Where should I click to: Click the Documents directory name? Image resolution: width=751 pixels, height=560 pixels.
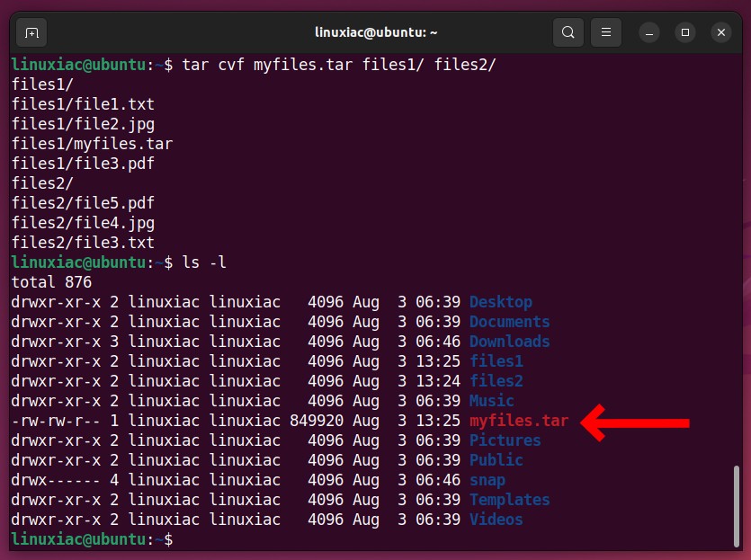(x=510, y=322)
